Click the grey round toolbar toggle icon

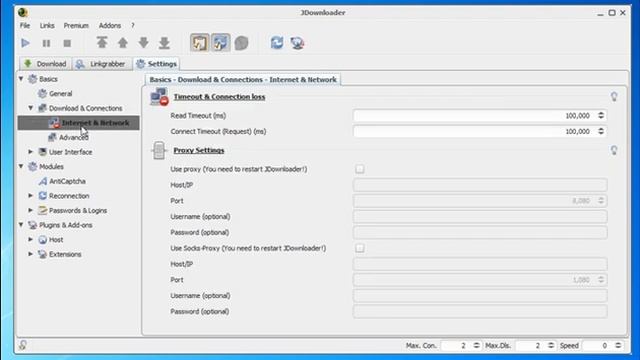(242, 43)
